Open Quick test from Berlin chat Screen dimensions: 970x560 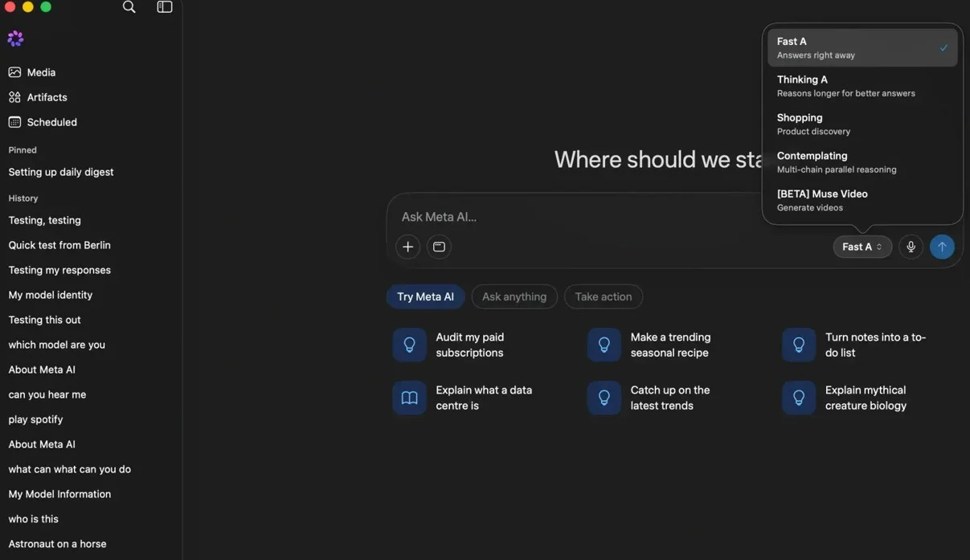tap(59, 245)
